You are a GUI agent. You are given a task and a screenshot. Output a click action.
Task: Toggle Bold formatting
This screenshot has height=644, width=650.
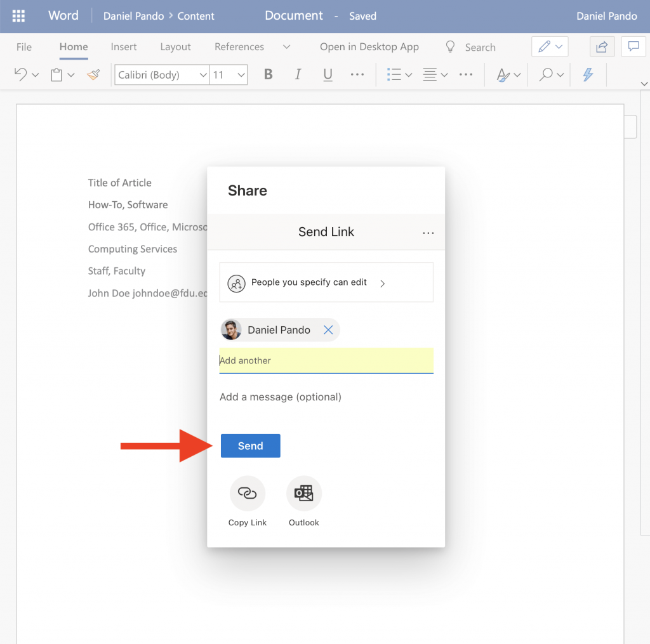[x=269, y=74]
